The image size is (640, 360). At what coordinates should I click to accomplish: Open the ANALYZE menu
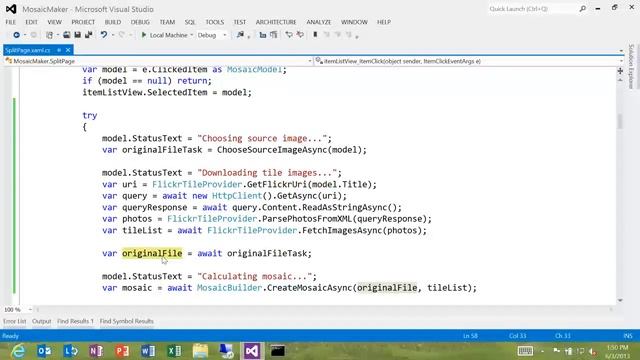(x=319, y=22)
